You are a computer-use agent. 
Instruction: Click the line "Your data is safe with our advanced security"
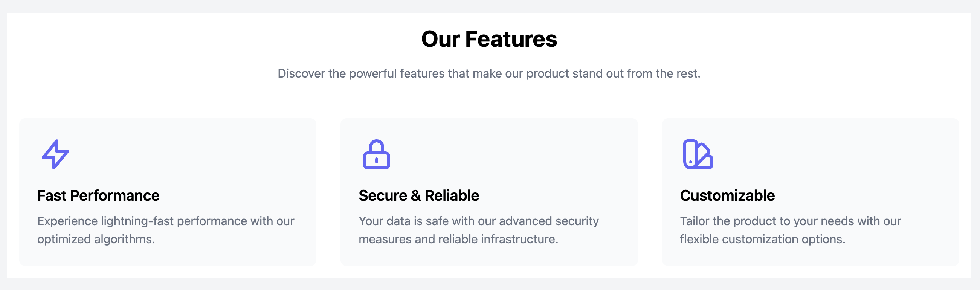click(x=479, y=221)
